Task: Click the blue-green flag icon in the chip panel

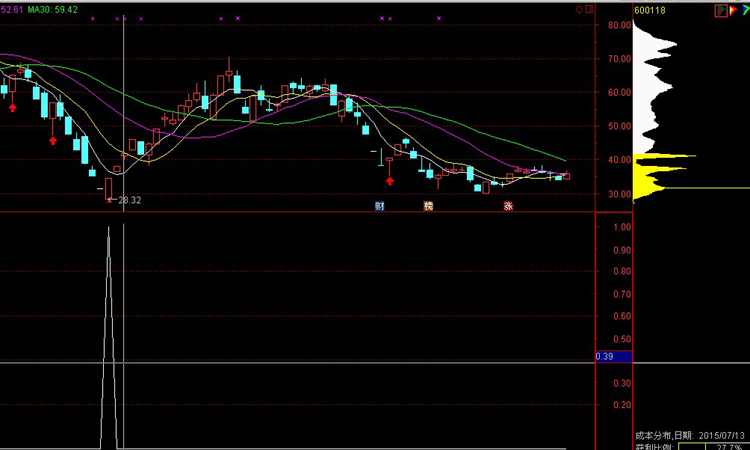Action: point(746,11)
